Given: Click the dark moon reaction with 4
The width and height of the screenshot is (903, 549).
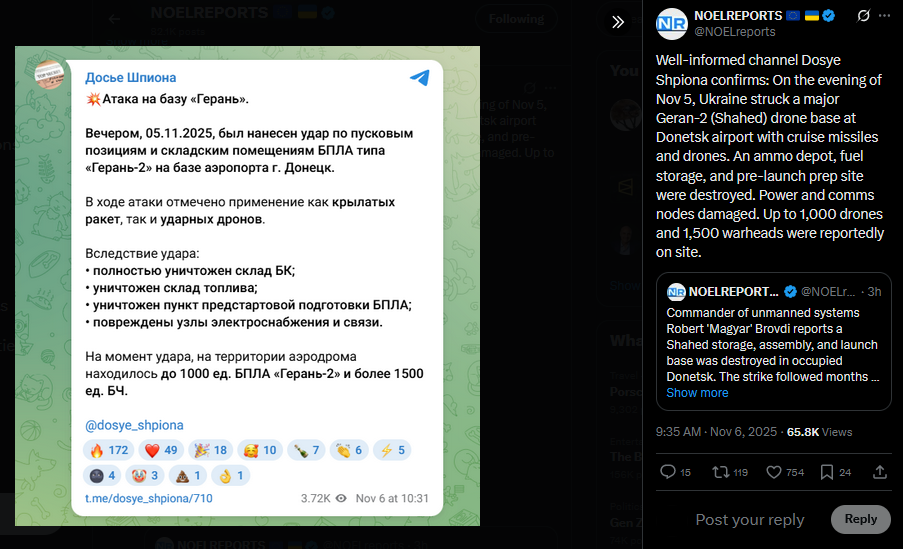Looking at the screenshot, I should (x=102, y=475).
